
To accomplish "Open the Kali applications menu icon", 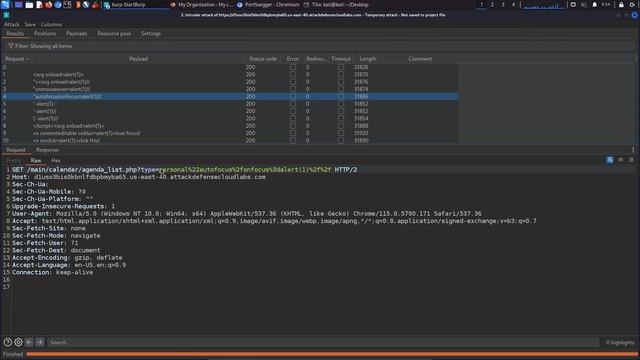I will [x=5, y=4].
